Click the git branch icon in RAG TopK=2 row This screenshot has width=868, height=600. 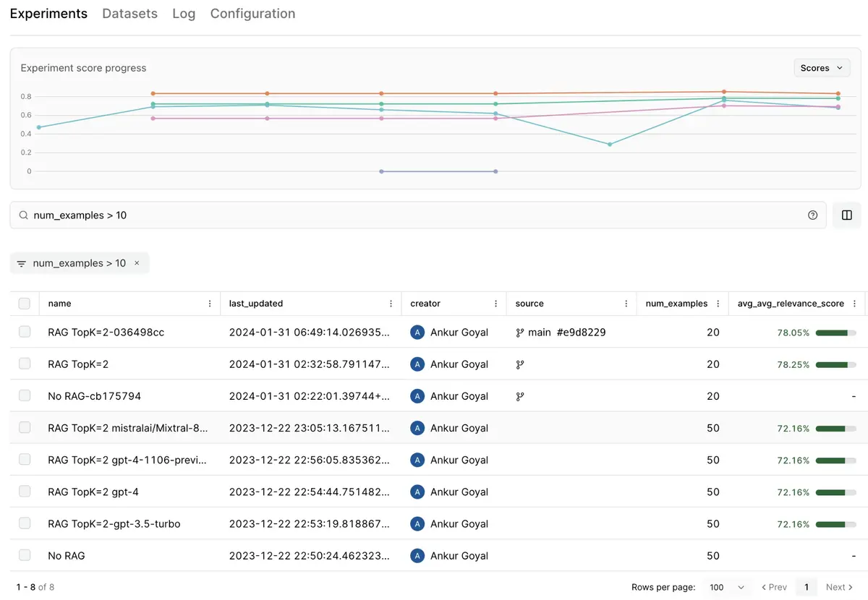pyautogui.click(x=519, y=364)
